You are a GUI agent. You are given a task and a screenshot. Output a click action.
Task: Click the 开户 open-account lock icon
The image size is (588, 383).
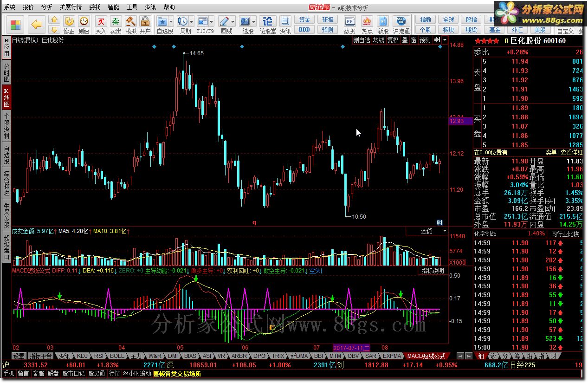pos(145,21)
